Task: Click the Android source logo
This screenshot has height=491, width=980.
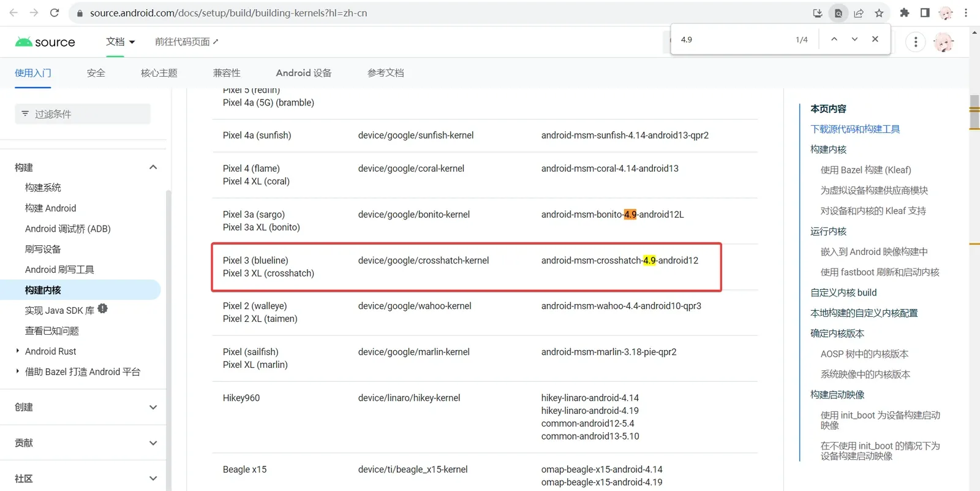Action: 45,42
